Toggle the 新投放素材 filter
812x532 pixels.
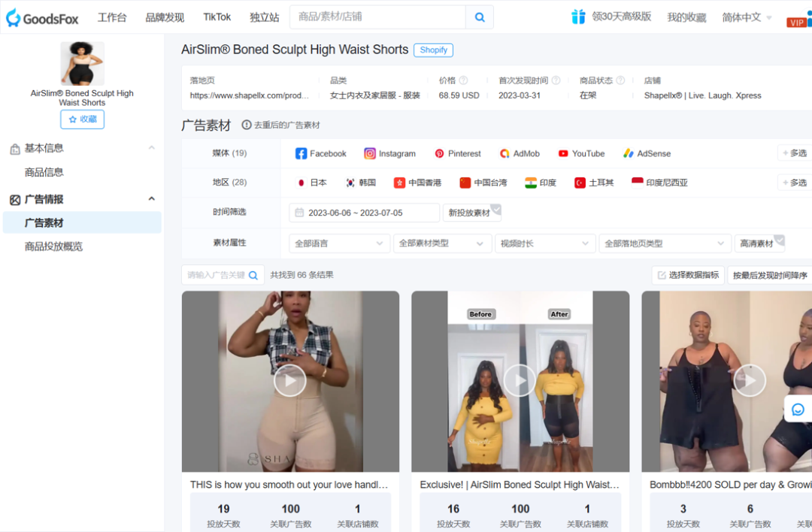[x=472, y=213]
